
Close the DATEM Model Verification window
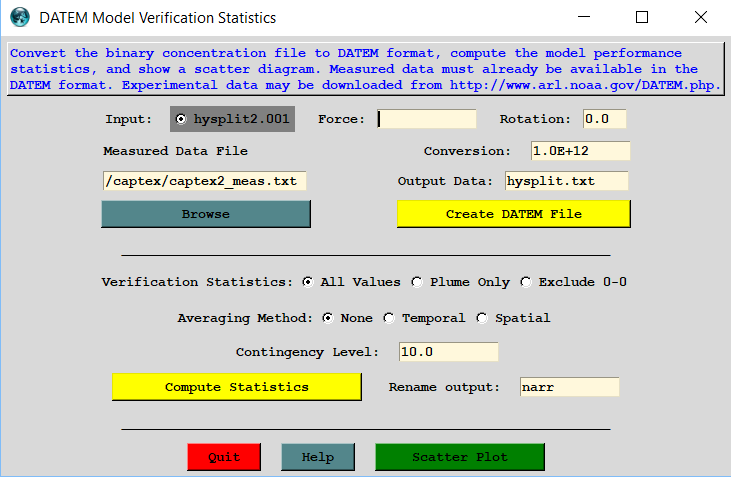[x=701, y=17]
